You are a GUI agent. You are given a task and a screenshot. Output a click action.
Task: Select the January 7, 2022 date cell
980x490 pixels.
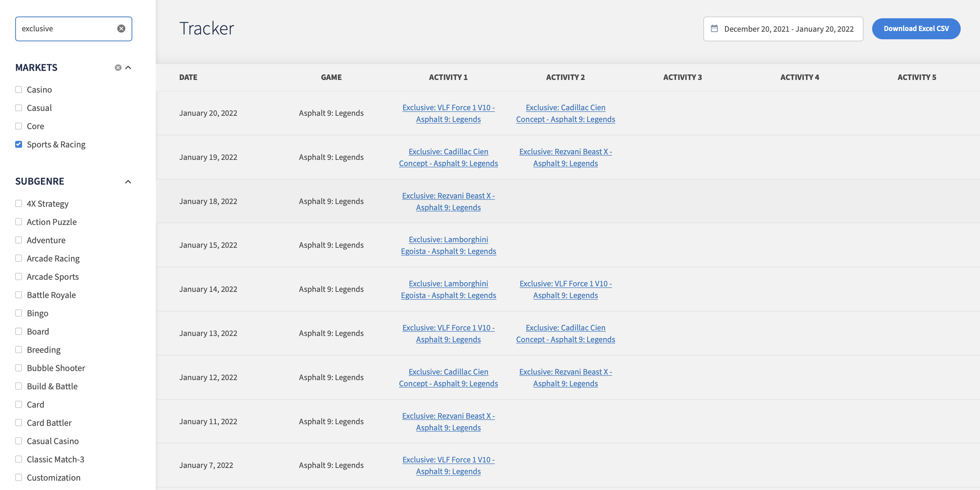click(x=206, y=466)
